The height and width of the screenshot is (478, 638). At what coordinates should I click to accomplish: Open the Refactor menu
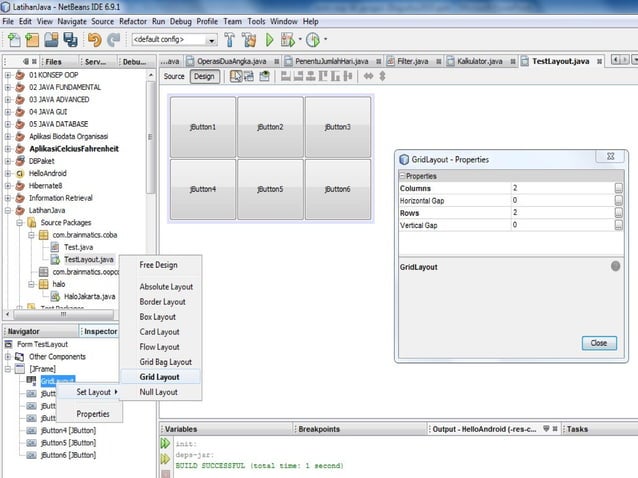tap(132, 20)
